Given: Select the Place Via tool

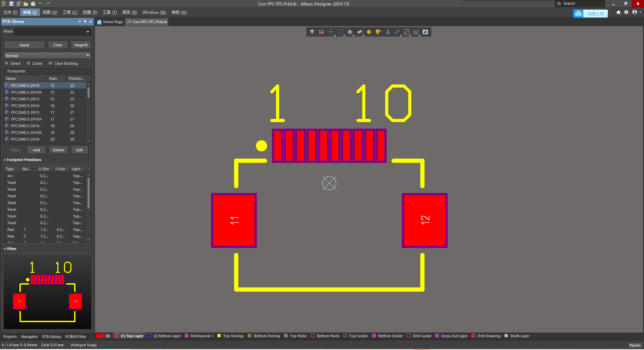Looking at the screenshot, I should (378, 32).
